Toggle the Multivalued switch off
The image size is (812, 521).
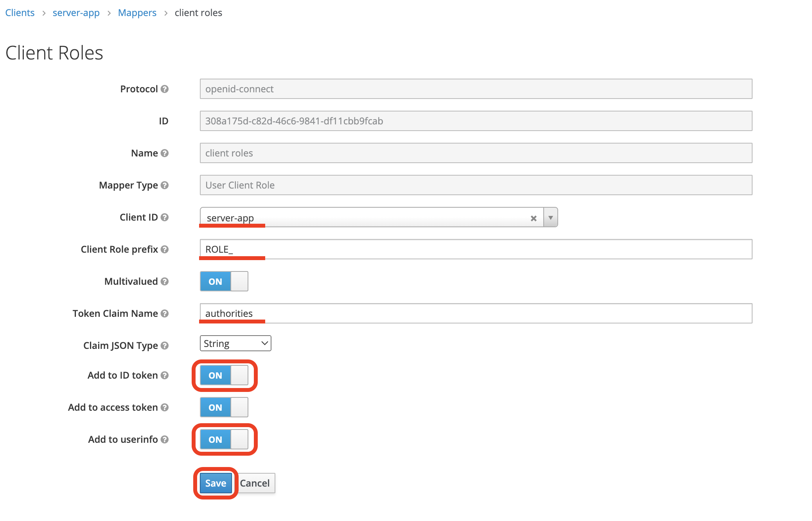click(224, 281)
